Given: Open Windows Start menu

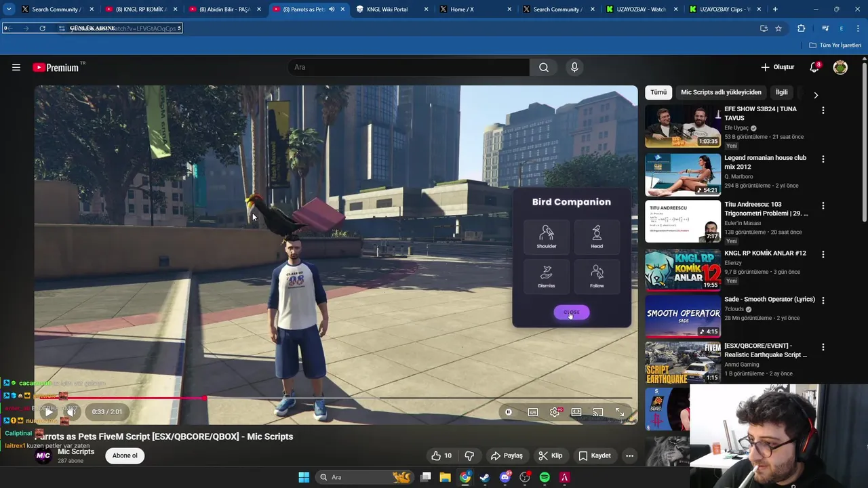Looking at the screenshot, I should (304, 477).
